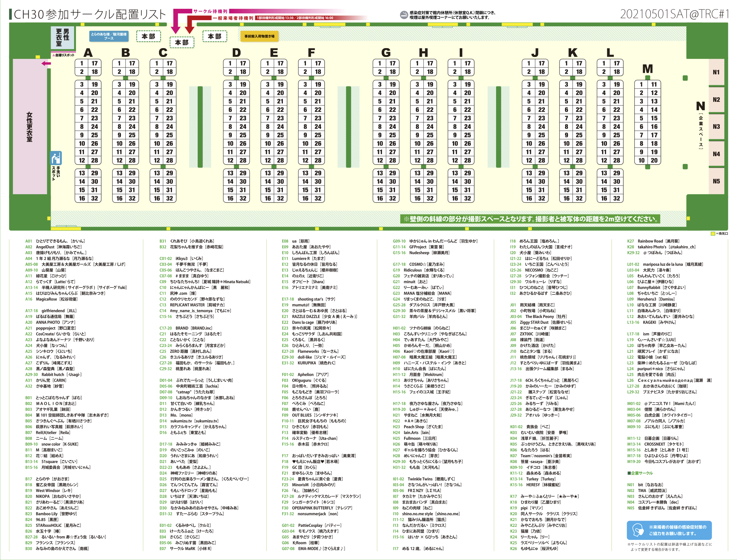Click list entry D07-08 "catnap"

187,392
